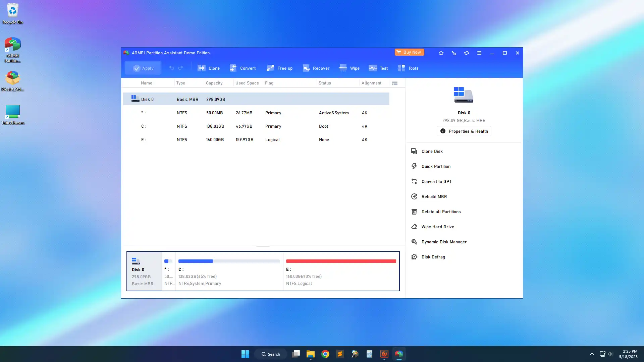Viewport: 644px width, 362px height.
Task: Open Sublime Text from taskbar
Action: click(x=340, y=354)
